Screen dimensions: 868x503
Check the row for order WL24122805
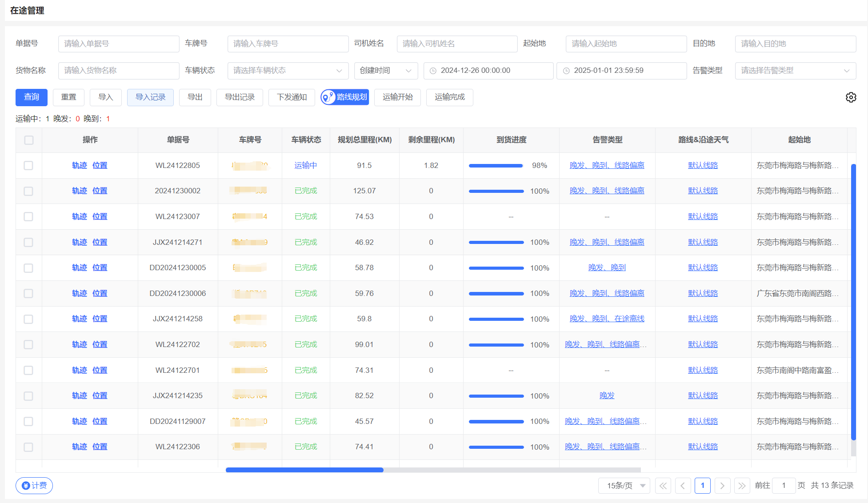click(x=29, y=165)
